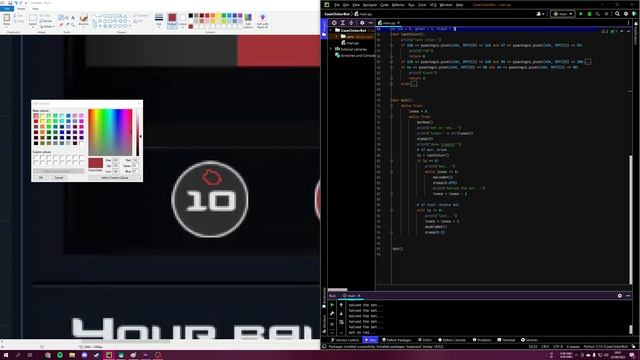Hide the Project tool window

tap(371, 23)
